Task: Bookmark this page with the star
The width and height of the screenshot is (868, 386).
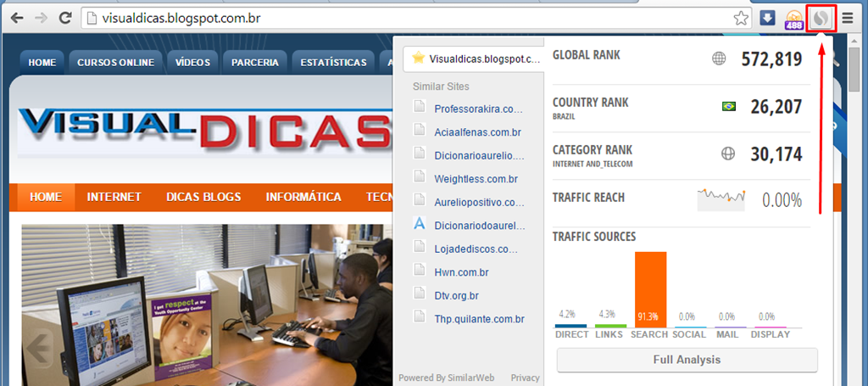Action: (741, 19)
